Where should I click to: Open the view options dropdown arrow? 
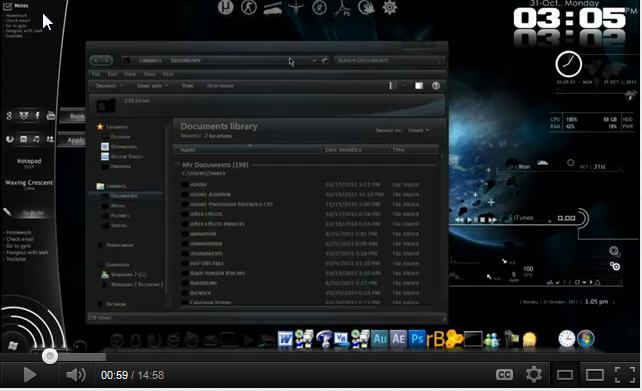403,85
